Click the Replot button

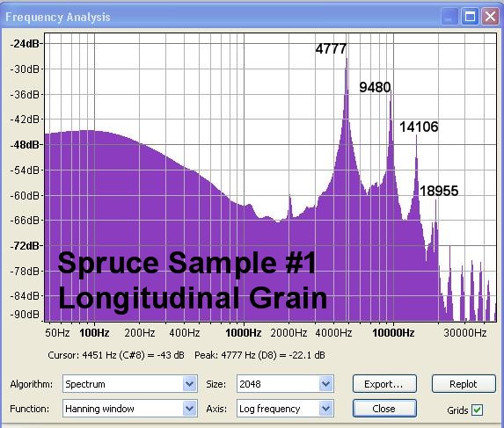[464, 384]
